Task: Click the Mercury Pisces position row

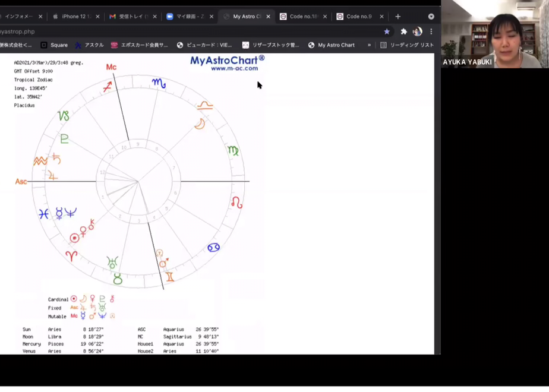Action: (x=63, y=344)
